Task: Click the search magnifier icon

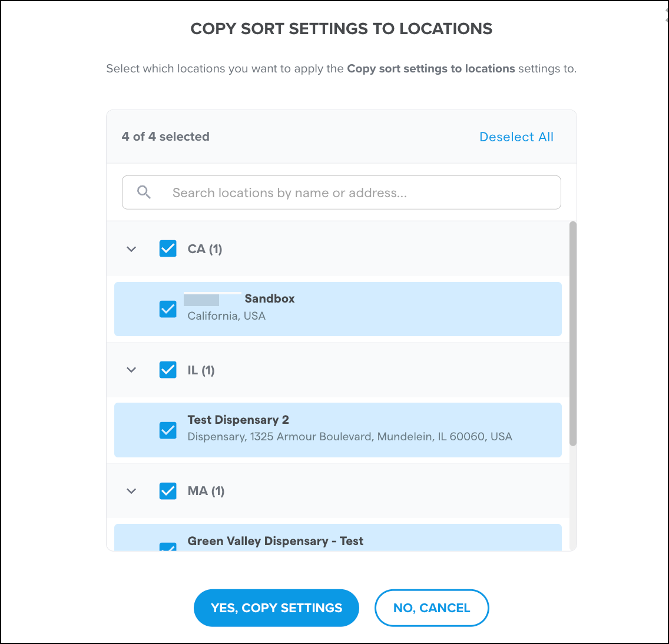Action: pyautogui.click(x=144, y=192)
